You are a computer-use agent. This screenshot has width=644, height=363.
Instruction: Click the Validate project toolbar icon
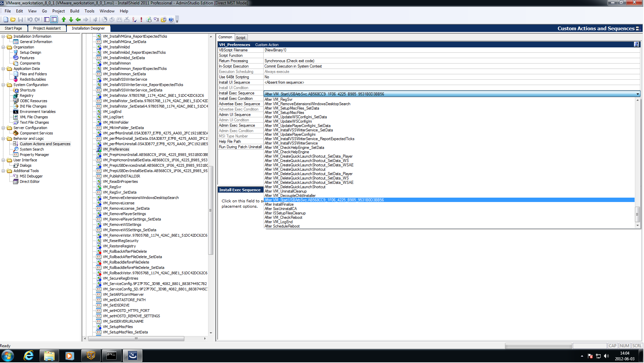point(134,19)
